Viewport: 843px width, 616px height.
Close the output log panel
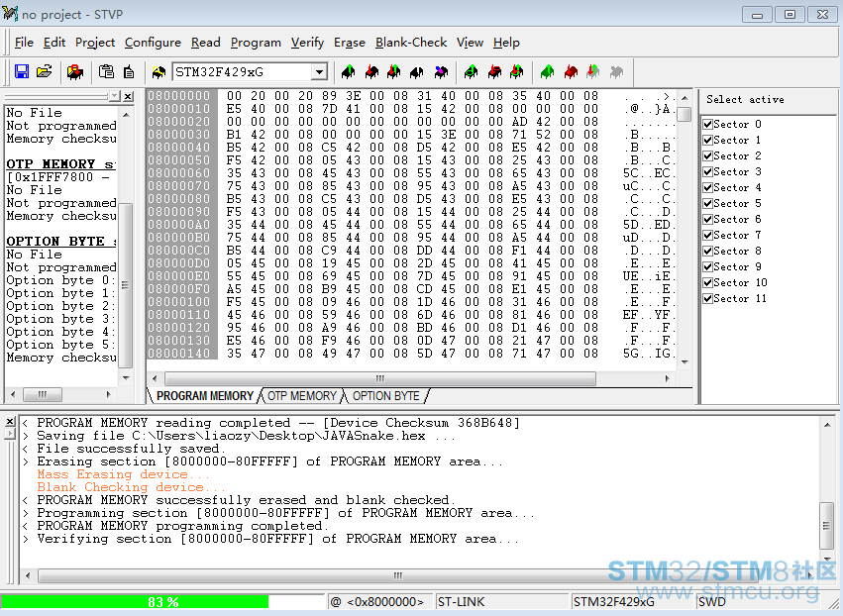click(10, 422)
